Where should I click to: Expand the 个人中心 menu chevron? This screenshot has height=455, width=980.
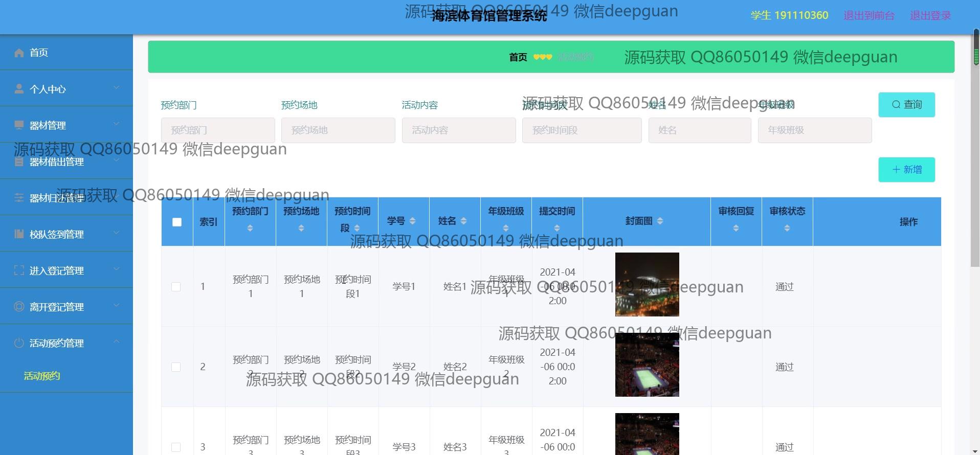tap(117, 88)
